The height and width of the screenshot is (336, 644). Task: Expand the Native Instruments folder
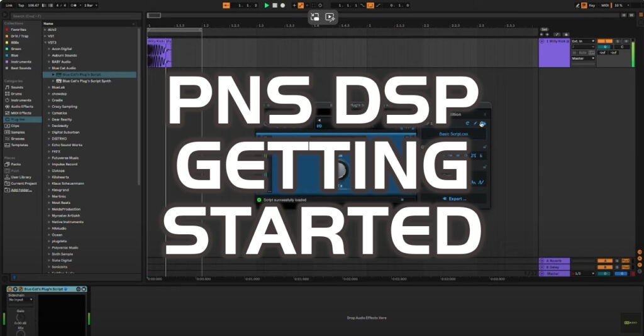click(49, 222)
